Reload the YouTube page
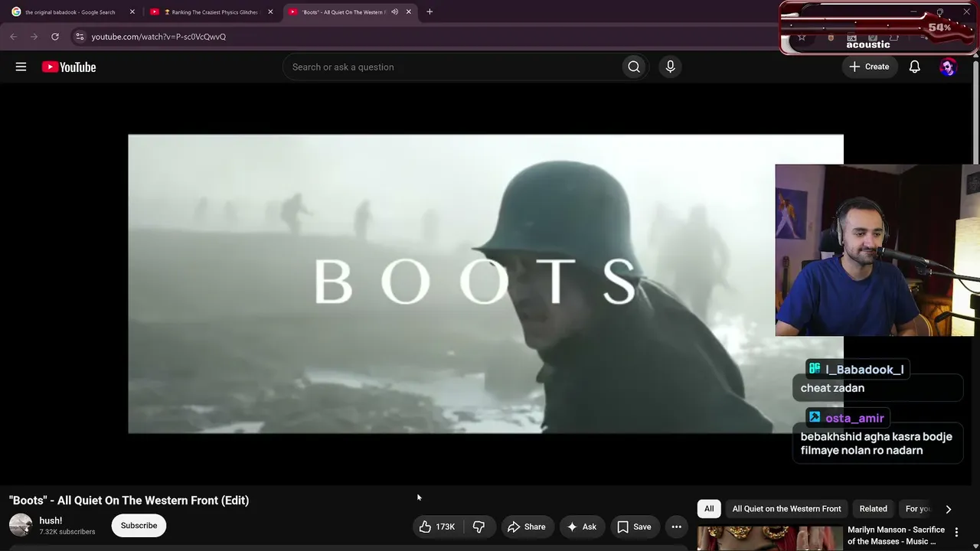Screen dimensions: 980x551 [55, 36]
